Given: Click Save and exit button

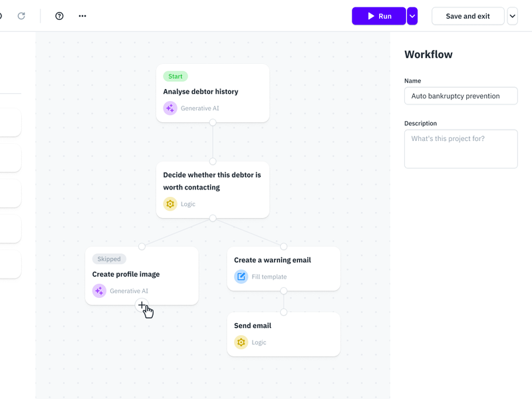Looking at the screenshot, I should pos(467,16).
